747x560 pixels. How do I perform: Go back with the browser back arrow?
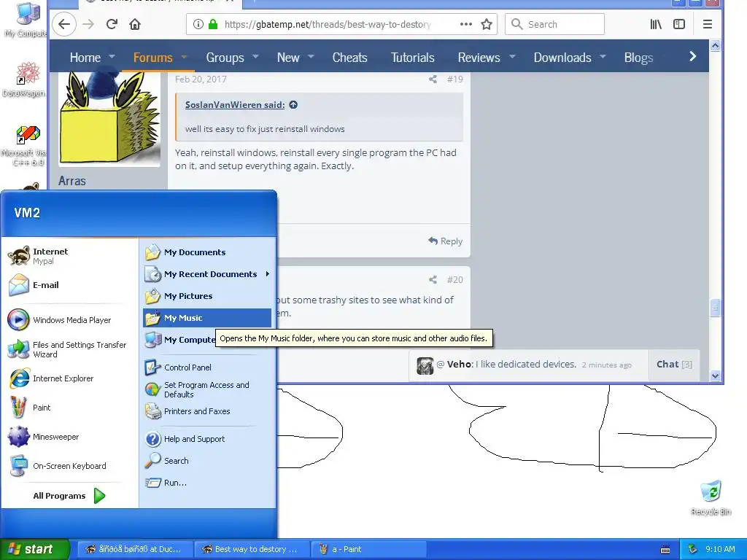64,24
